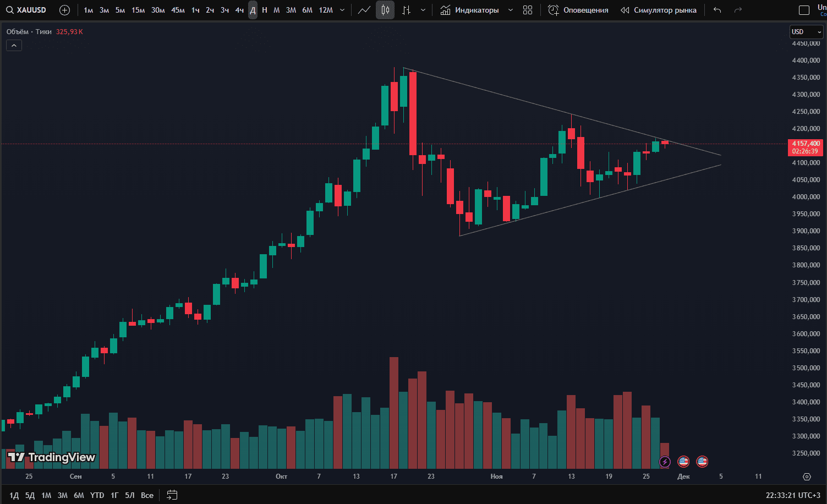The width and height of the screenshot is (827, 504).
Task: Open price scale settings gear icon
Action: 807,476
